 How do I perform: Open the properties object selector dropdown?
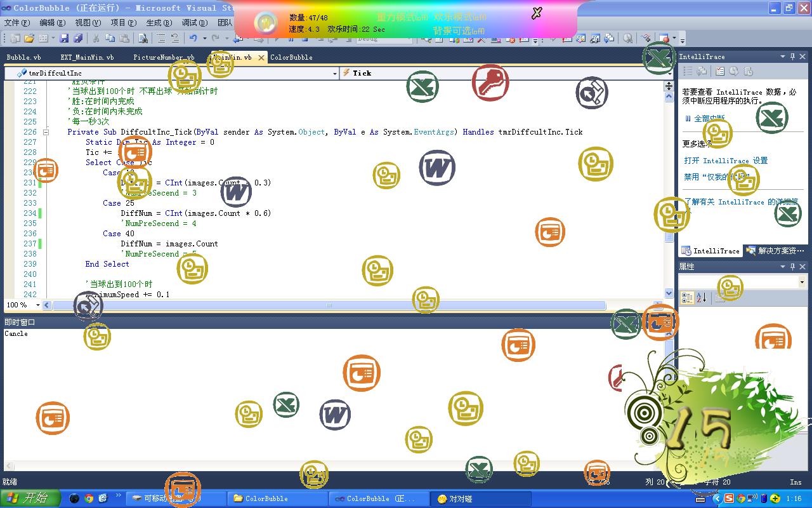tap(802, 282)
